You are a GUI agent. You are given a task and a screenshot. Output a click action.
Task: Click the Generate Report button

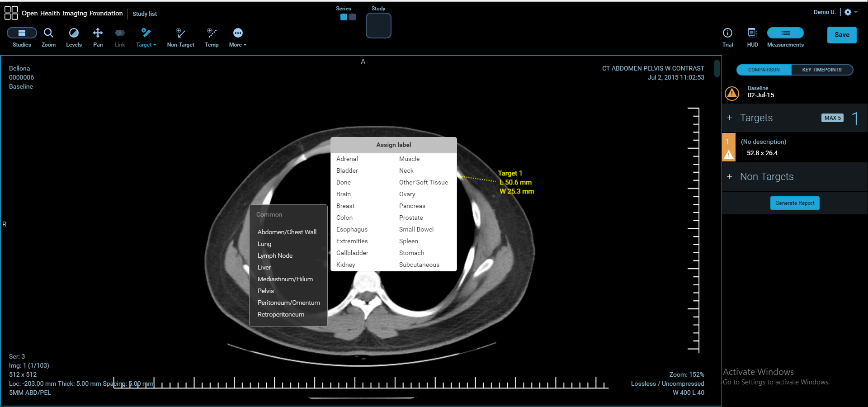[795, 203]
